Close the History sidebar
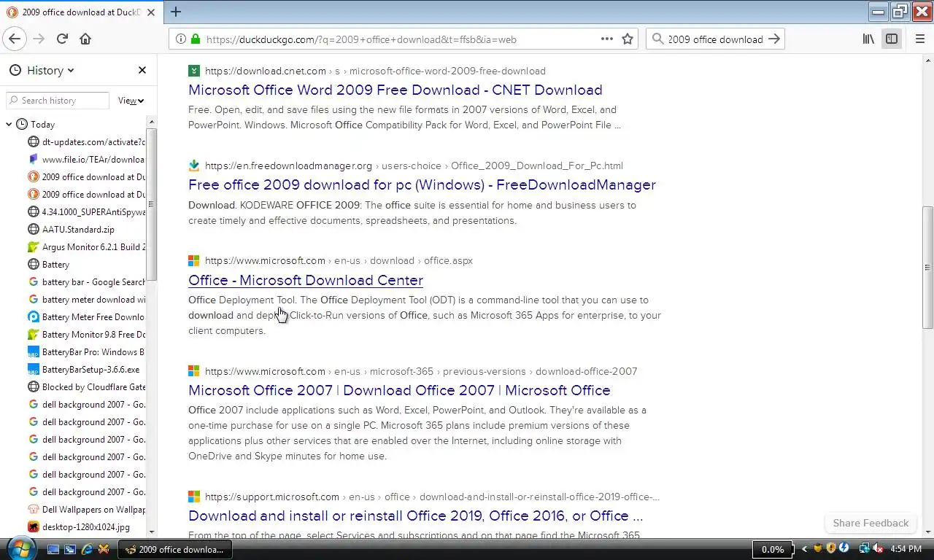This screenshot has width=934, height=560. [142, 70]
